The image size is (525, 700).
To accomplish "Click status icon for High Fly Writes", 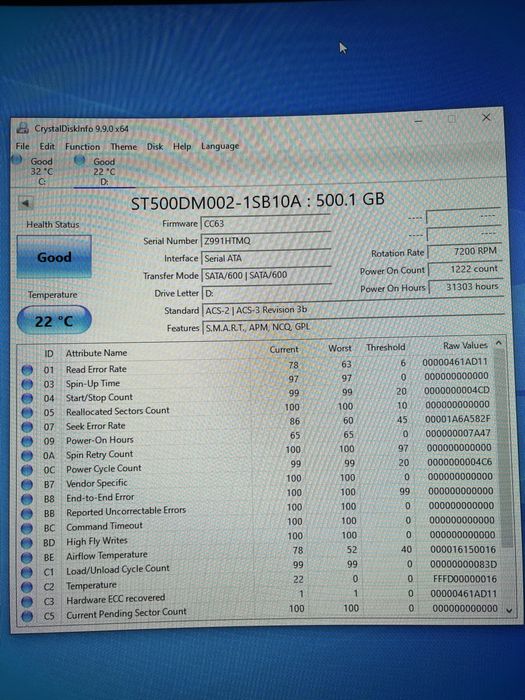I will tap(27, 542).
